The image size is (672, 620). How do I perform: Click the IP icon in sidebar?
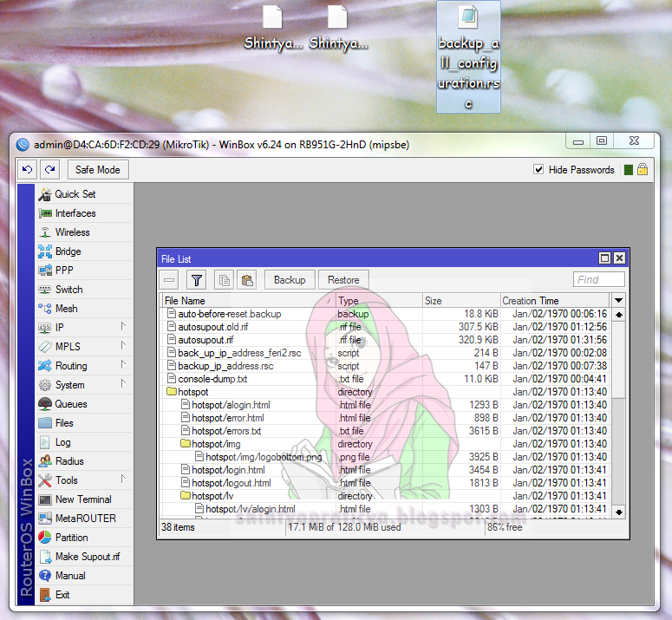pyautogui.click(x=45, y=328)
